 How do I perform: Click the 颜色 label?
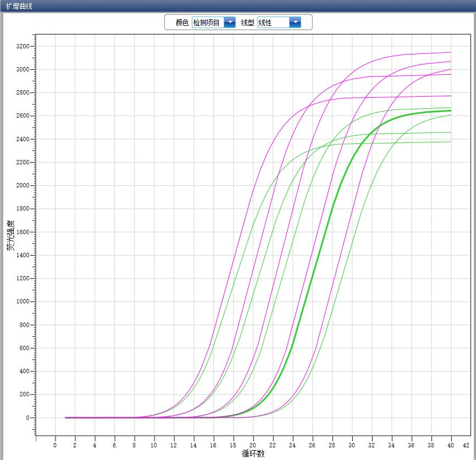(x=182, y=23)
